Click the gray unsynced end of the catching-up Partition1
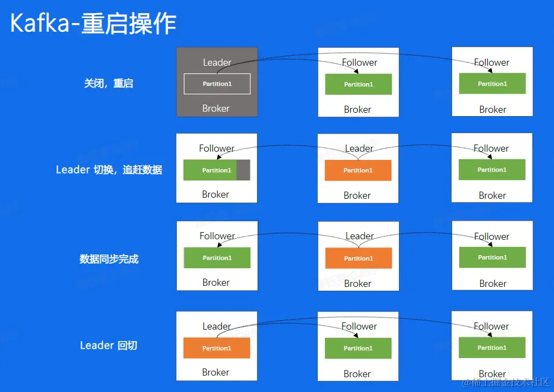 (243, 170)
